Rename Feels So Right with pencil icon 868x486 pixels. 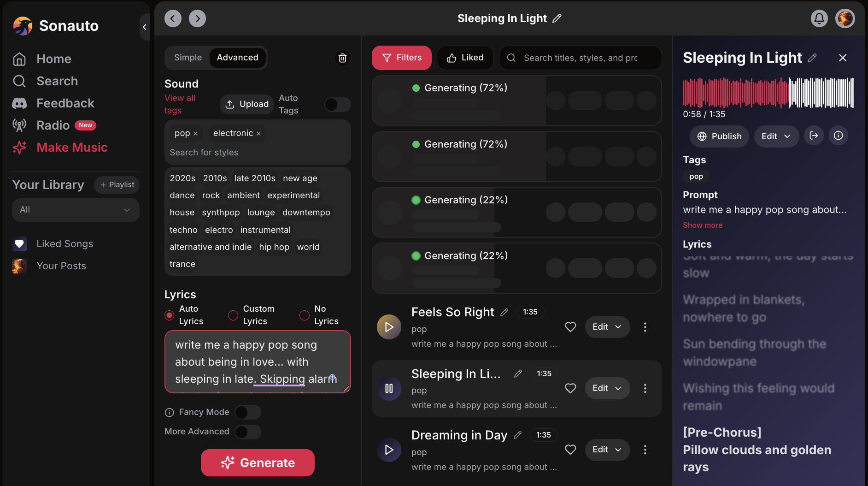coord(504,312)
